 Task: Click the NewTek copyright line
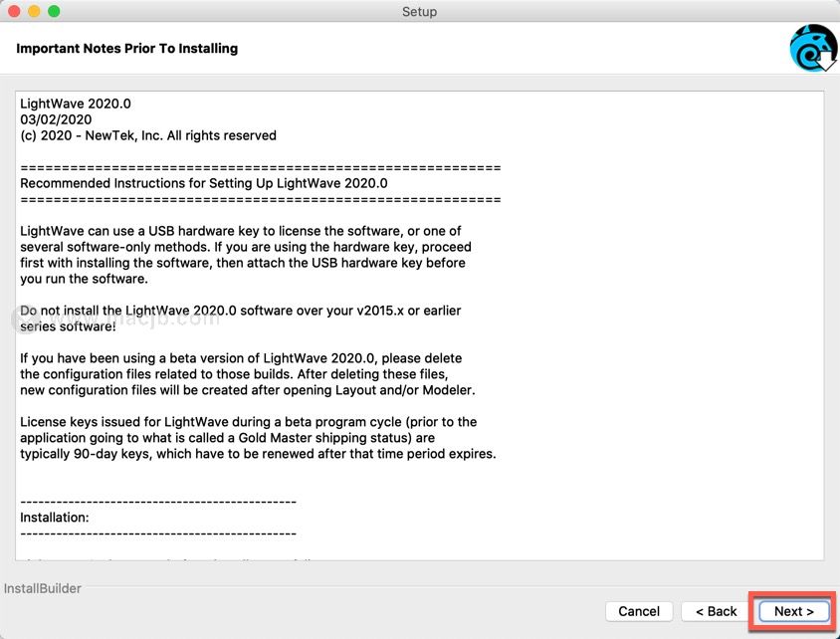pos(148,135)
